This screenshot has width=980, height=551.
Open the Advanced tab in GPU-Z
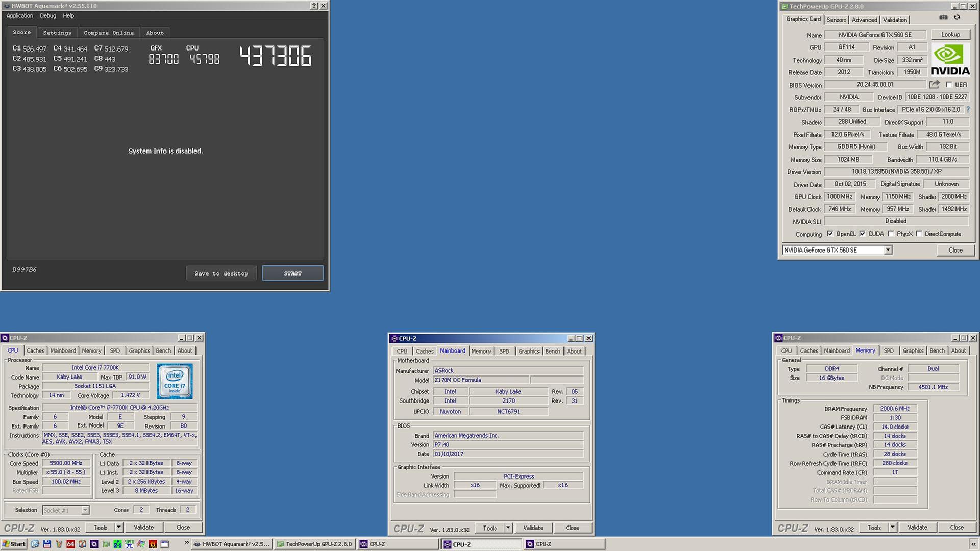[865, 20]
